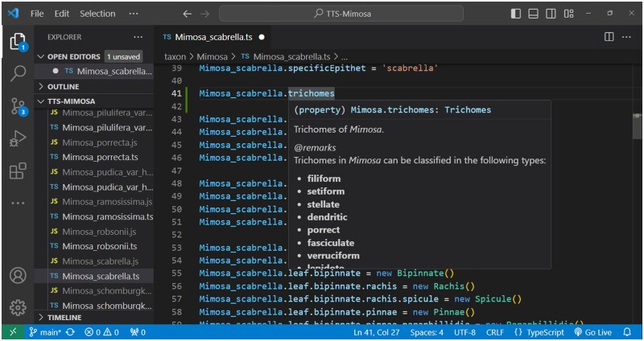Viewport: 644px width, 341px height.
Task: Collapse the Open Editors section
Action: pos(73,56)
